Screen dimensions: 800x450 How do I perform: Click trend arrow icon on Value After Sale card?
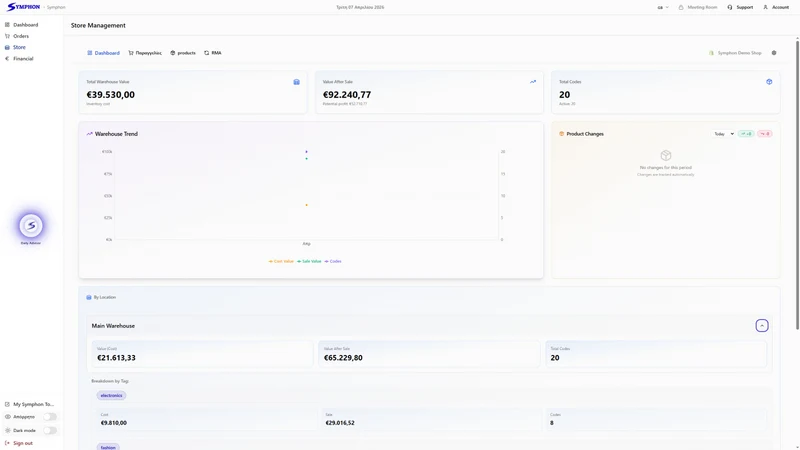pos(533,82)
